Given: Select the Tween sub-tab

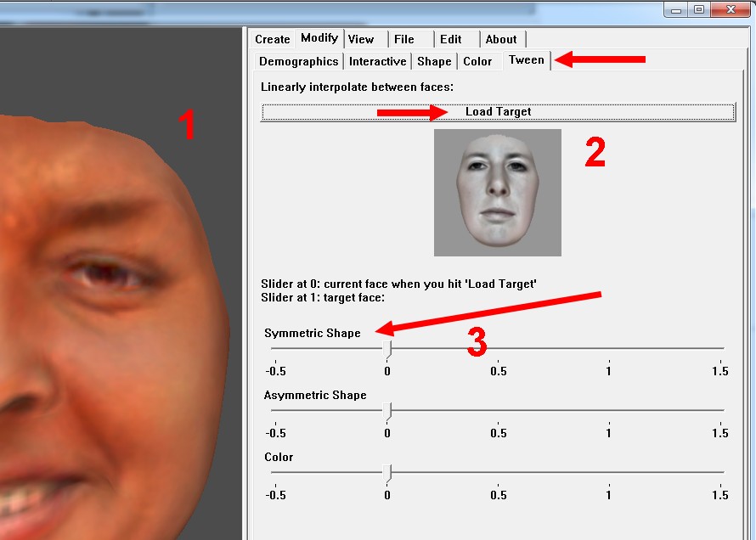Looking at the screenshot, I should 527,60.
